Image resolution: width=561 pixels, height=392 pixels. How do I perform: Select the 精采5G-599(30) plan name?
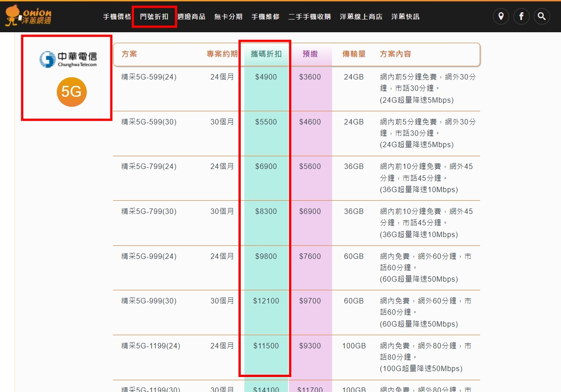pos(149,122)
